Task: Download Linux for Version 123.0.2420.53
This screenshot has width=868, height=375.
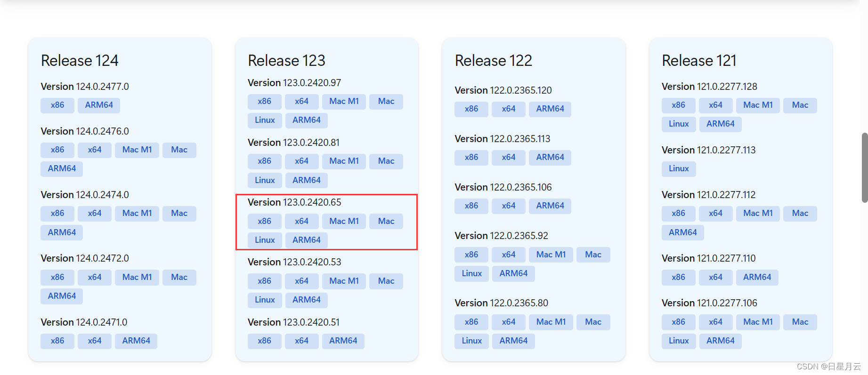Action: point(265,300)
